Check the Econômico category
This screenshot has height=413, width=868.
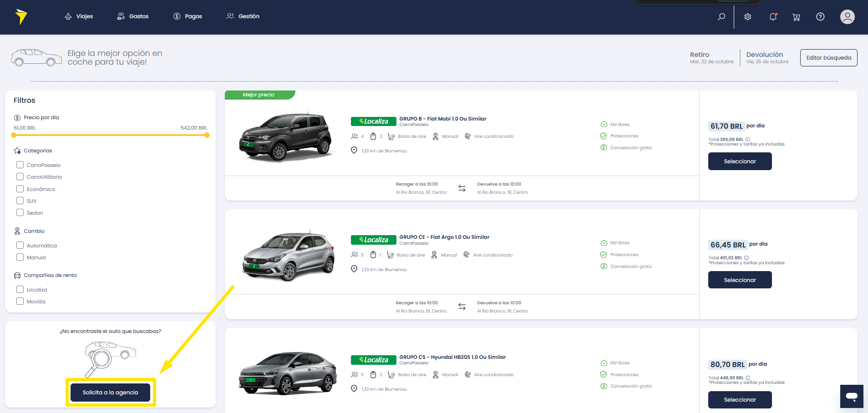click(x=20, y=189)
